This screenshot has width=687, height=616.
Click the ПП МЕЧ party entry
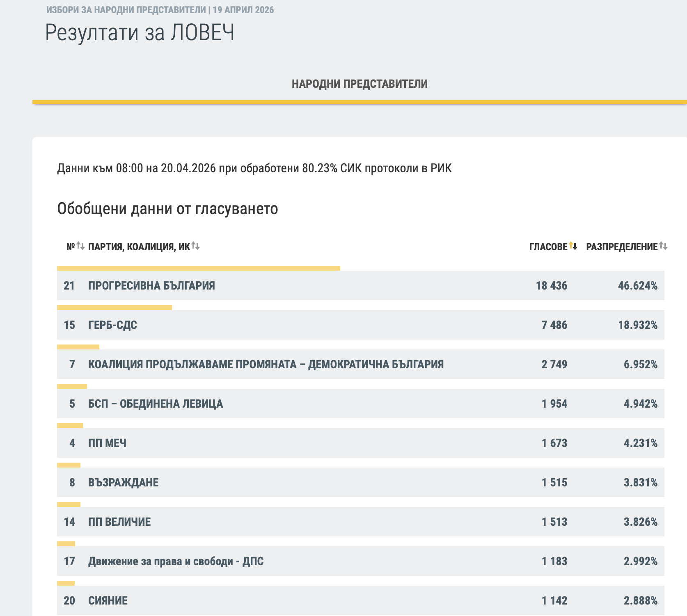pyautogui.click(x=107, y=443)
